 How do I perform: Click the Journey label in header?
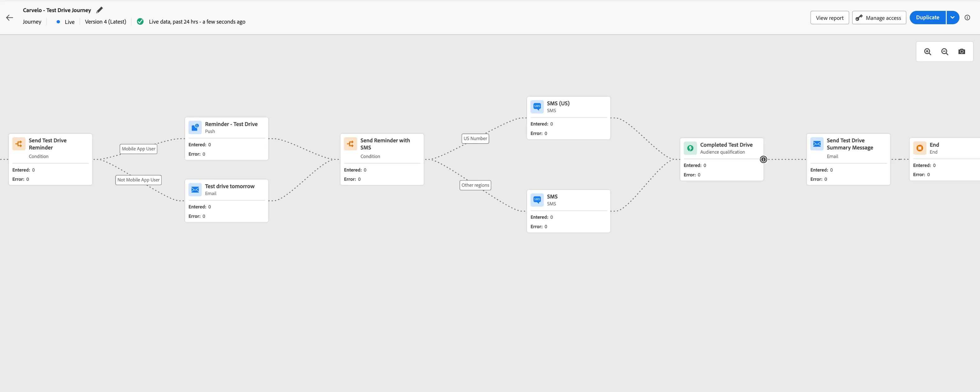click(x=32, y=22)
